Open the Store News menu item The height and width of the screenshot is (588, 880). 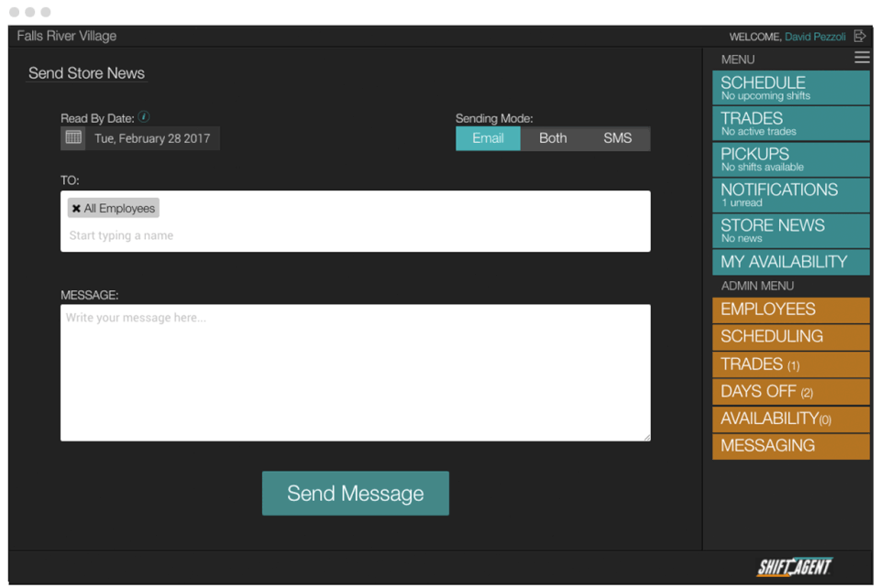tap(791, 231)
